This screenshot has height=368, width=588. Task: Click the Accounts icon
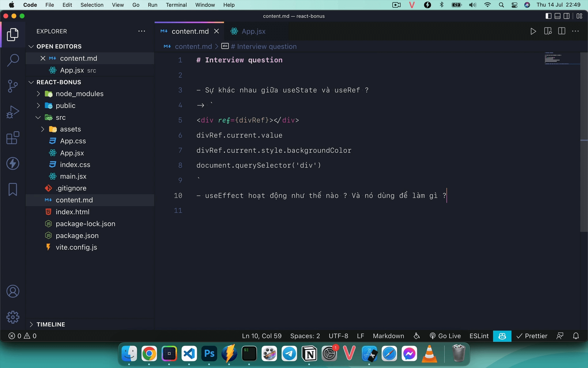[13, 291]
